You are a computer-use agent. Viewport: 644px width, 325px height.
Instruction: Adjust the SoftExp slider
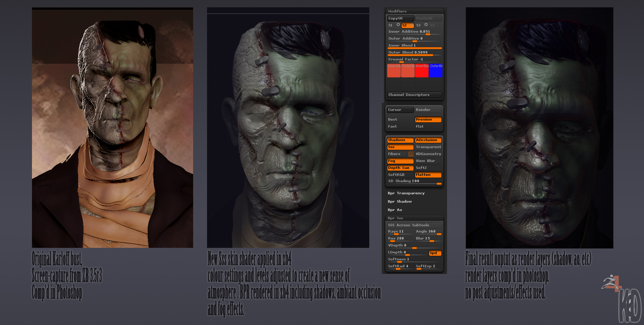point(428,267)
